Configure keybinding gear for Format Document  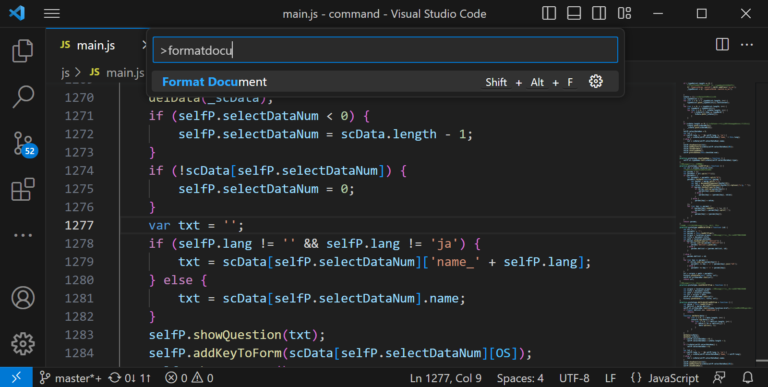(596, 81)
